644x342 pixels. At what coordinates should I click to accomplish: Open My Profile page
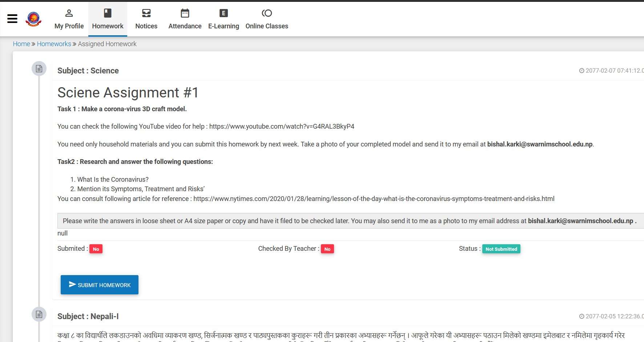pyautogui.click(x=69, y=19)
